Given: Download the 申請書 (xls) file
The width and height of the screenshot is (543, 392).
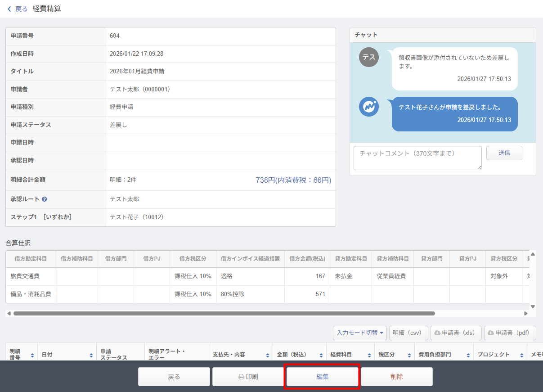Looking at the screenshot, I should 456,333.
